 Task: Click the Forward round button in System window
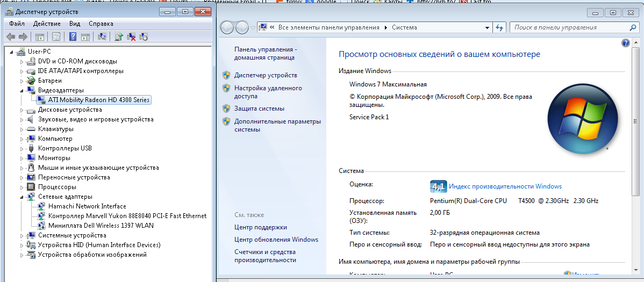click(x=242, y=27)
